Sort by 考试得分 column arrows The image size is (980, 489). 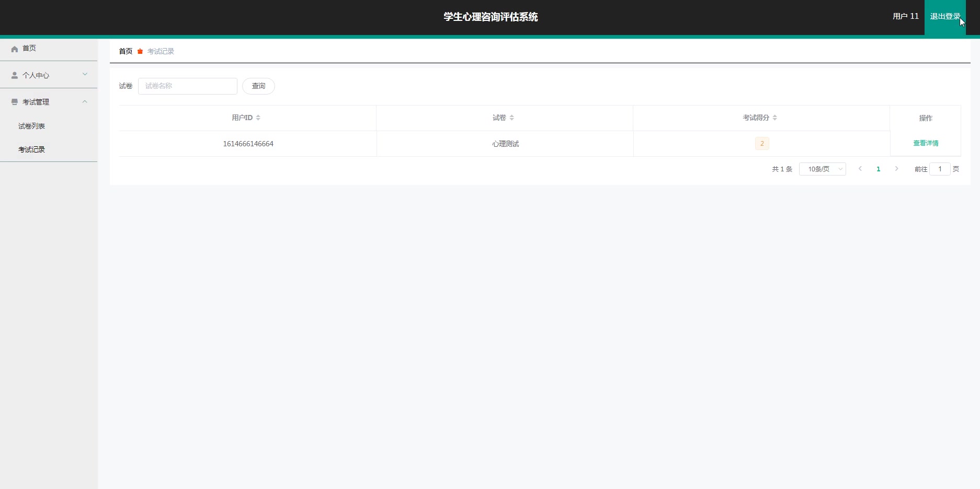pos(775,118)
